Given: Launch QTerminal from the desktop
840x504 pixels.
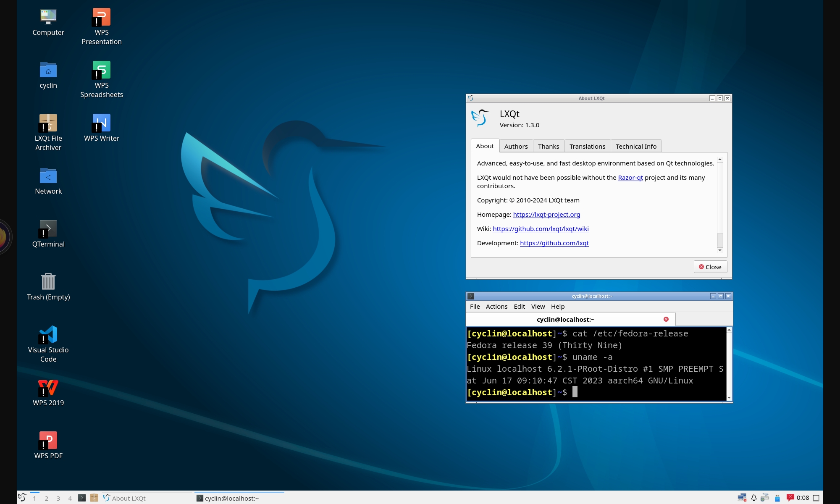Looking at the screenshot, I should tap(48, 234).
